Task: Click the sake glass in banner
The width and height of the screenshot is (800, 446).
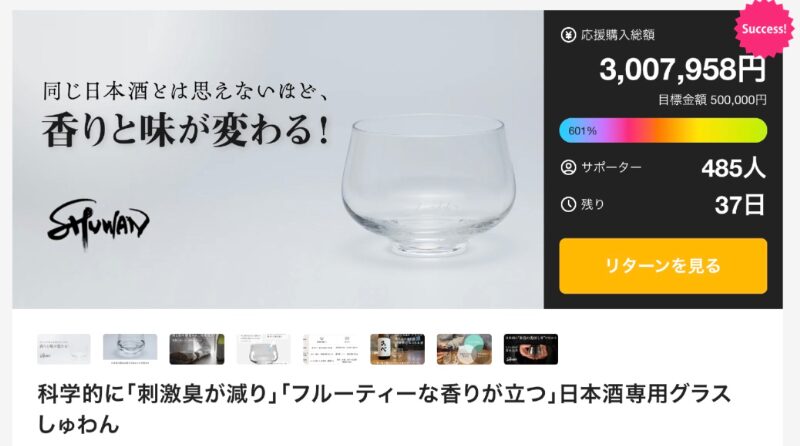Action: click(x=429, y=185)
